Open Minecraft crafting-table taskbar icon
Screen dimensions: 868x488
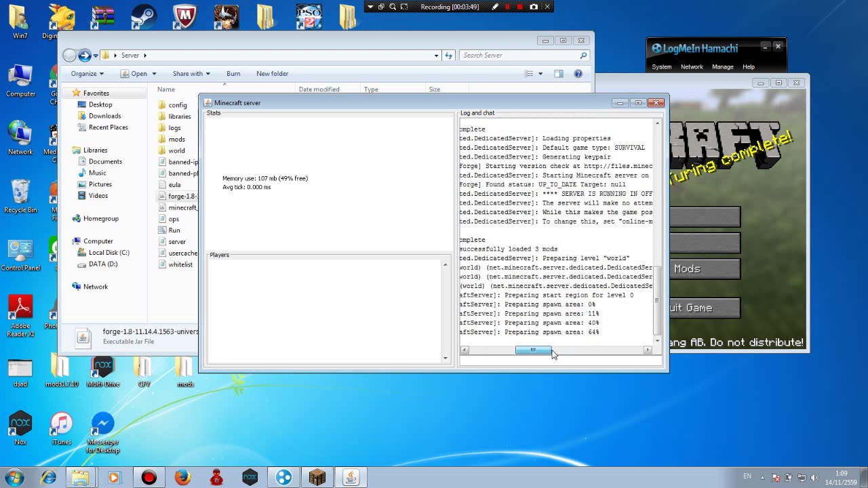[x=317, y=478]
